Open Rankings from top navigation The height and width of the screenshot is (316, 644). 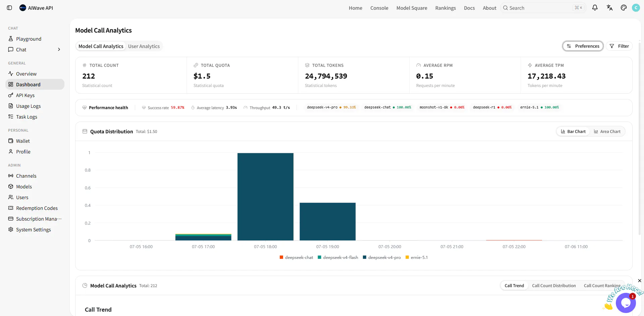[445, 8]
